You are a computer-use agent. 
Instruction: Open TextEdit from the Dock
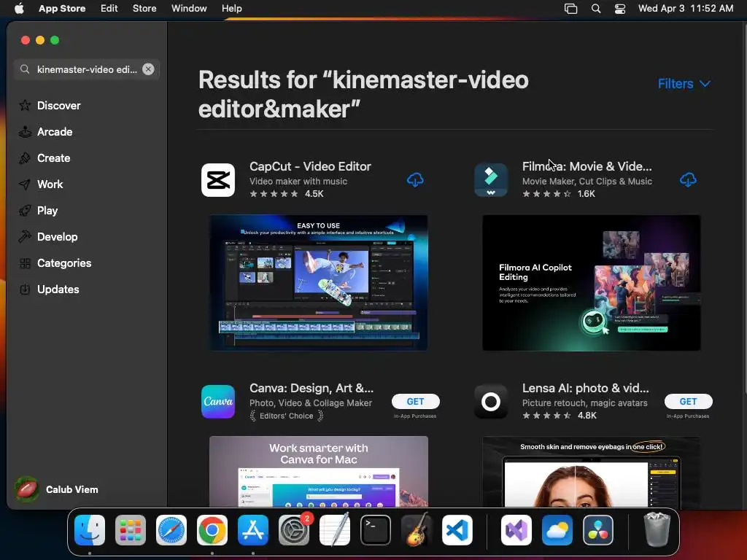pyautogui.click(x=335, y=530)
